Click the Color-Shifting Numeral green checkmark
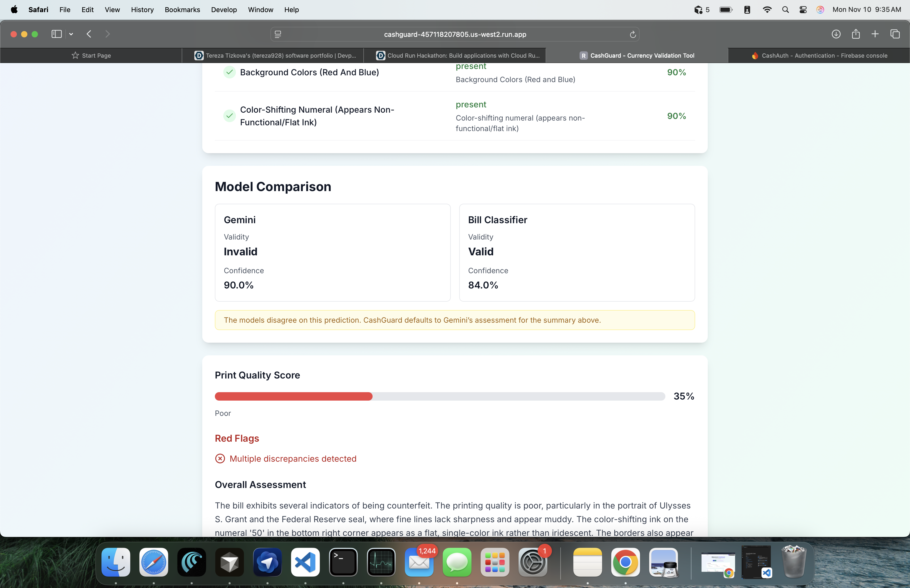The height and width of the screenshot is (588, 910). click(230, 116)
